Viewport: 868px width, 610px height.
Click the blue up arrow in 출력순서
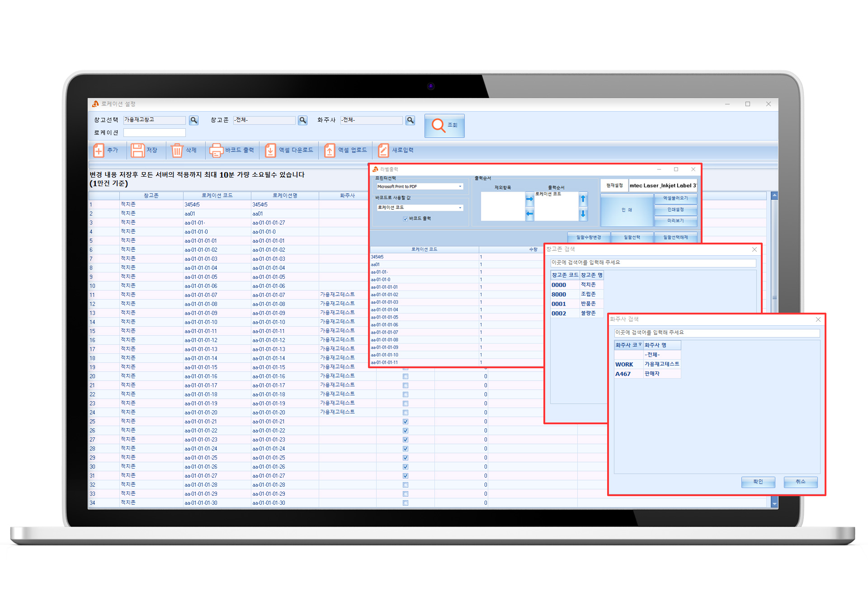pyautogui.click(x=583, y=199)
